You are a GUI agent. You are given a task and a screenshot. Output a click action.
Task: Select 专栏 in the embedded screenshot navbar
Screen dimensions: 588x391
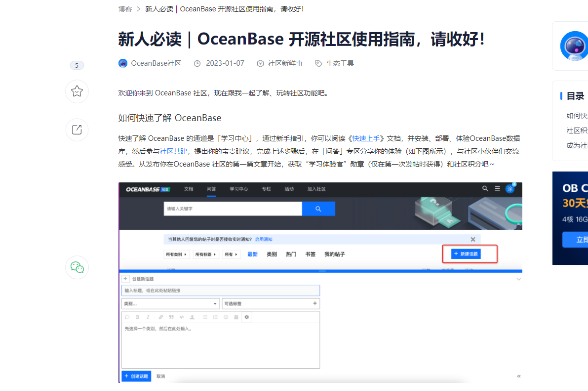[266, 189]
